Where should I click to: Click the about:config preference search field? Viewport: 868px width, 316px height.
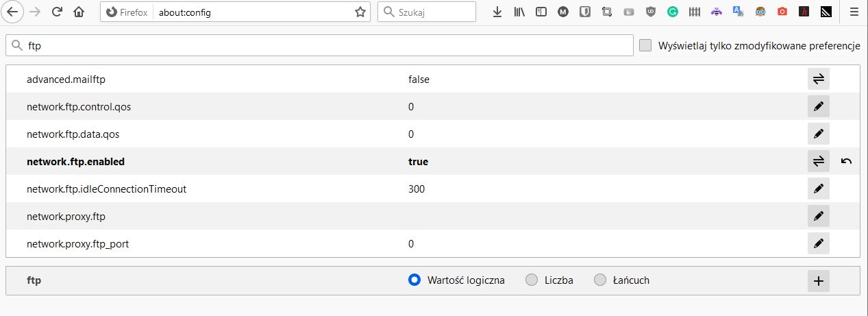click(319, 46)
